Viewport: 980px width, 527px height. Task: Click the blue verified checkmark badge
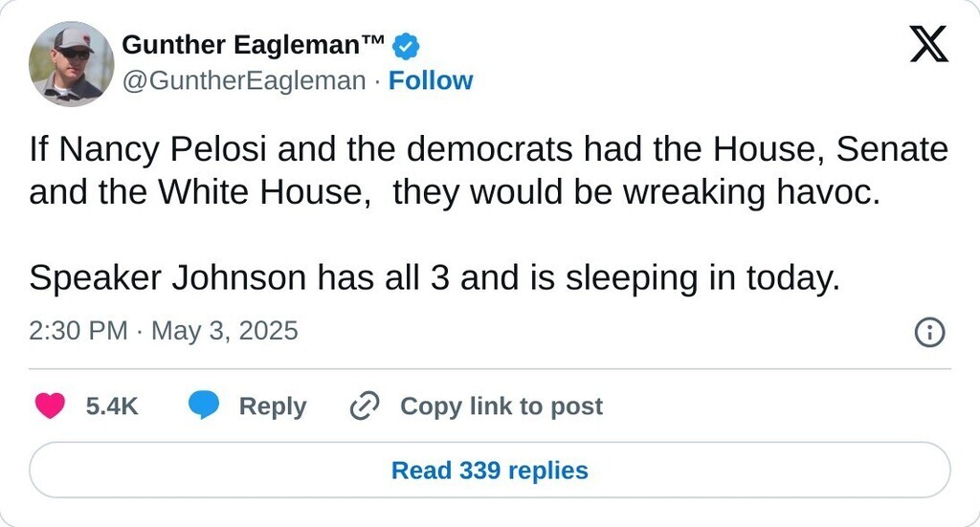[406, 45]
